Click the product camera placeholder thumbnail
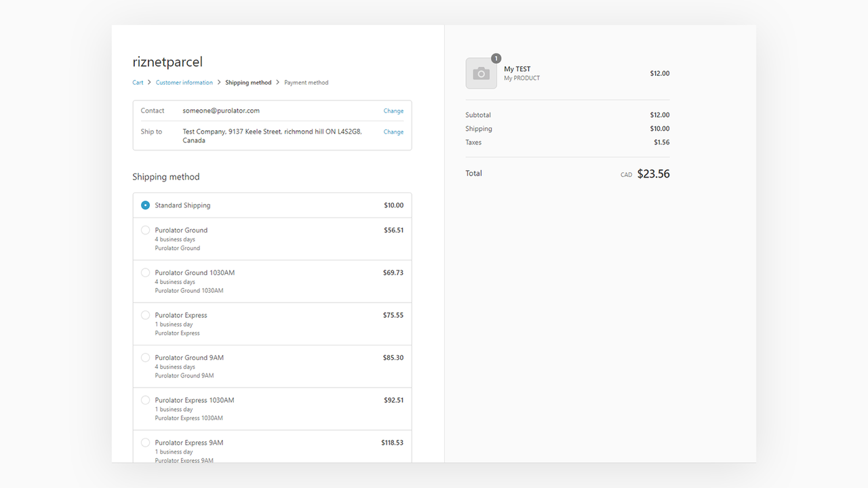 tap(481, 73)
